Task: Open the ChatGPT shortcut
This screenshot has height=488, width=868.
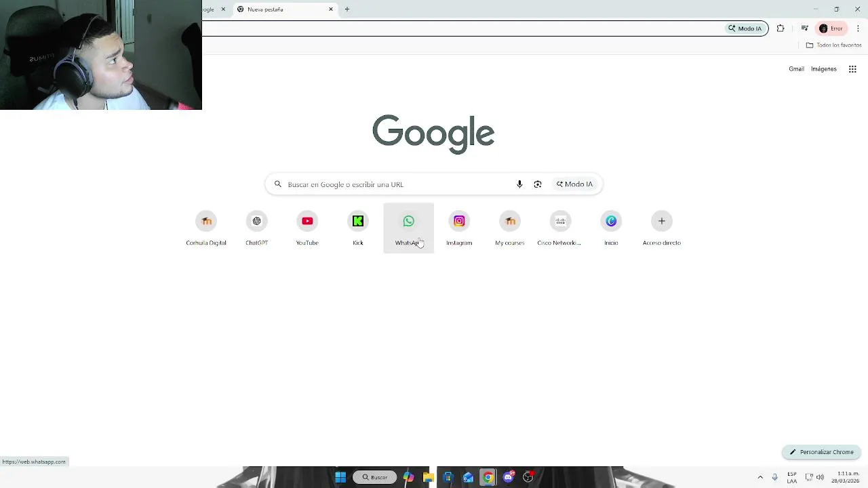Action: [x=256, y=228]
